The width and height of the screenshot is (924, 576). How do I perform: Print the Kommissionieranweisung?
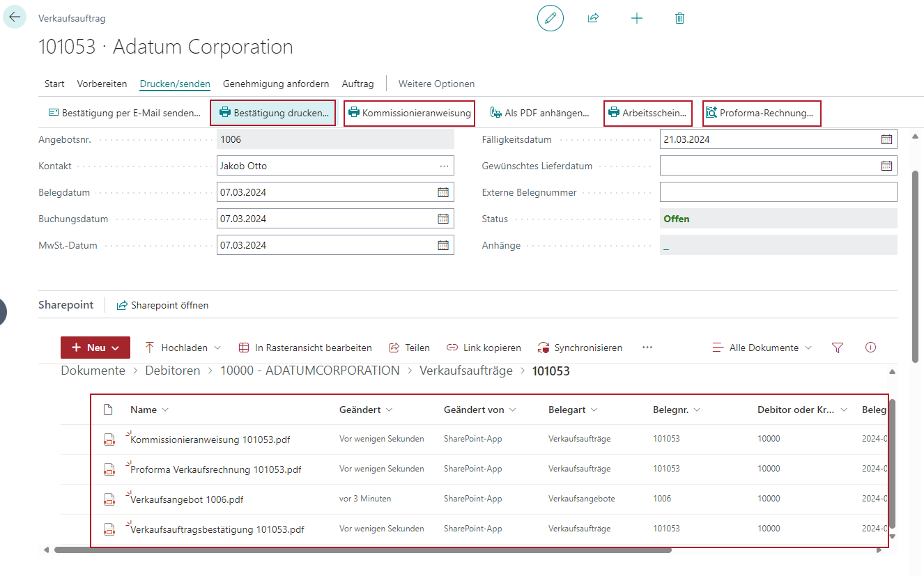tap(410, 113)
